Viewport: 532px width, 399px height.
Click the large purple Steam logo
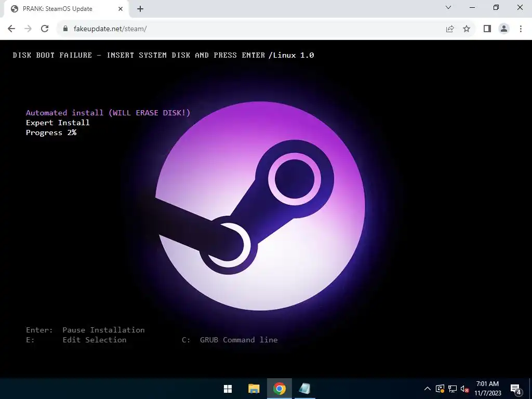(x=260, y=206)
